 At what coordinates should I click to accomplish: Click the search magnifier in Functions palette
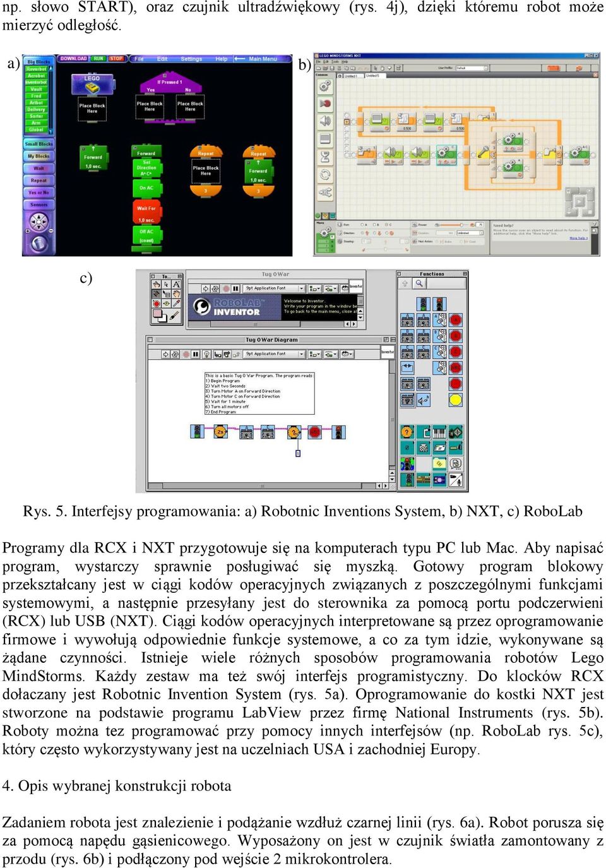419,284
